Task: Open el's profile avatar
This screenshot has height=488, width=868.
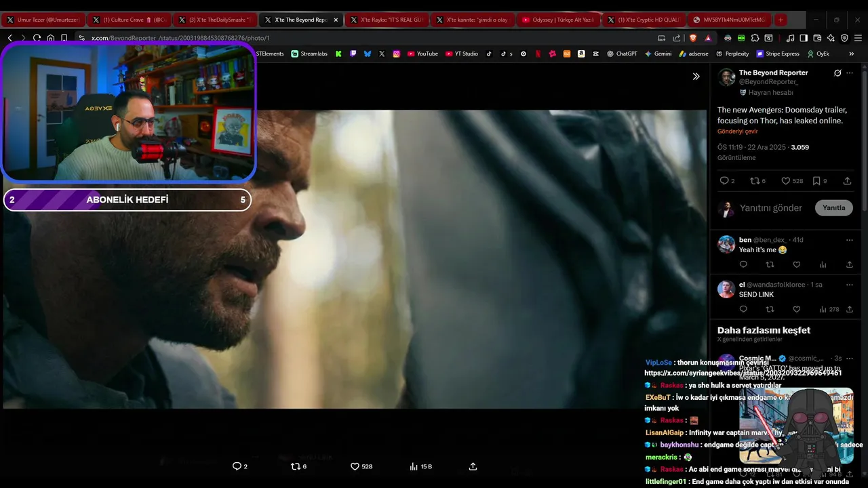Action: (726, 289)
